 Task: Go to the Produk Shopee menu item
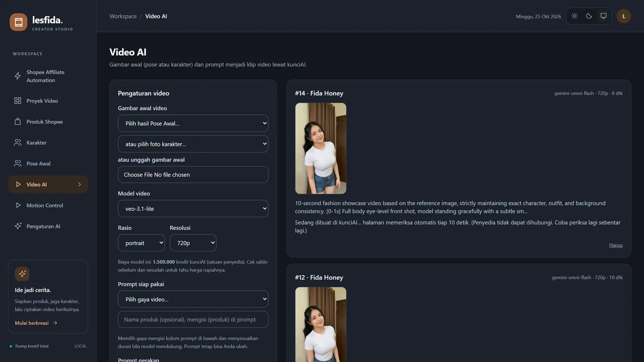click(x=48, y=121)
